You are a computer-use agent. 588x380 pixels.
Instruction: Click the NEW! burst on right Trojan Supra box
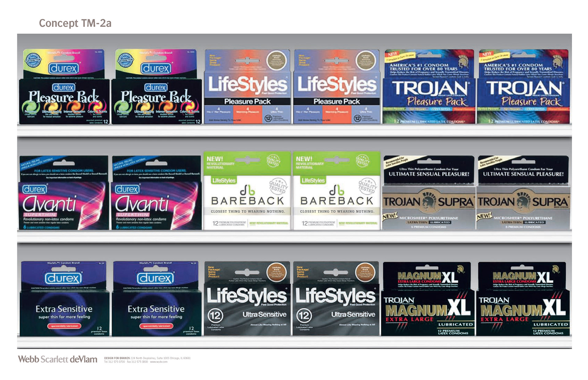[484, 216]
